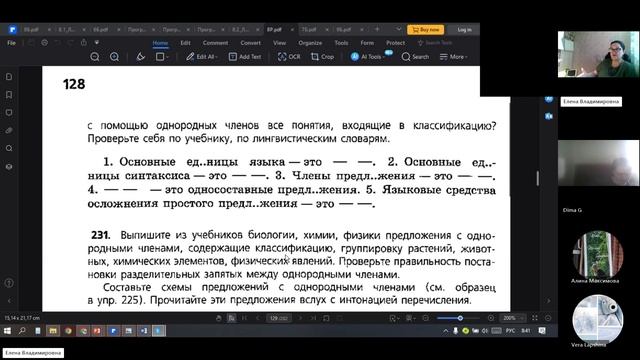Switch to the Protect ribbon tab
This screenshot has width=640, height=360.
click(395, 43)
